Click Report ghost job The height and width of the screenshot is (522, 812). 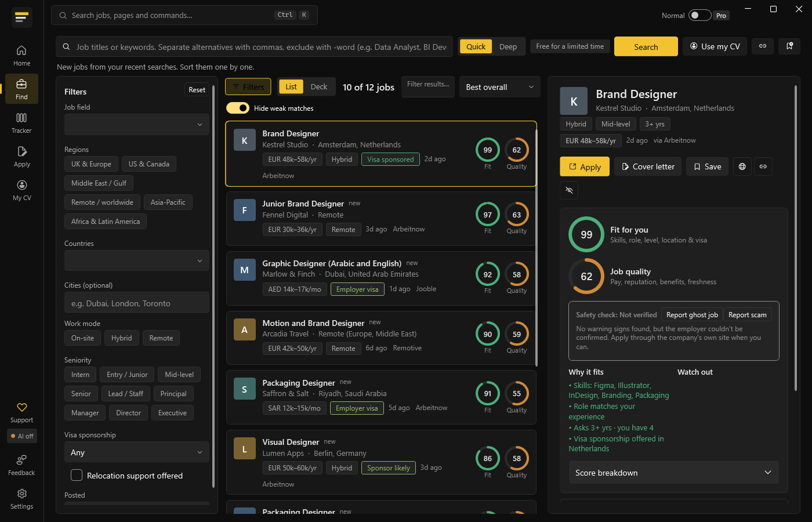692,315
